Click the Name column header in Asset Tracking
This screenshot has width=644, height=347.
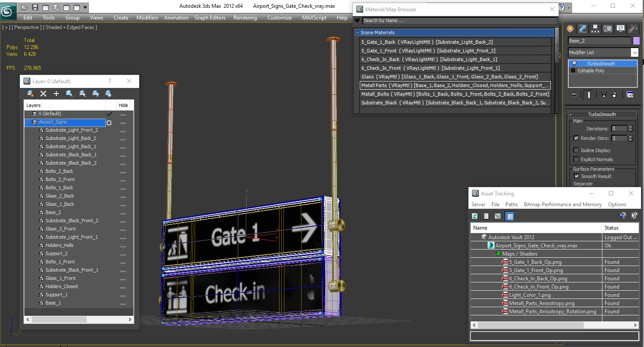pyautogui.click(x=537, y=227)
